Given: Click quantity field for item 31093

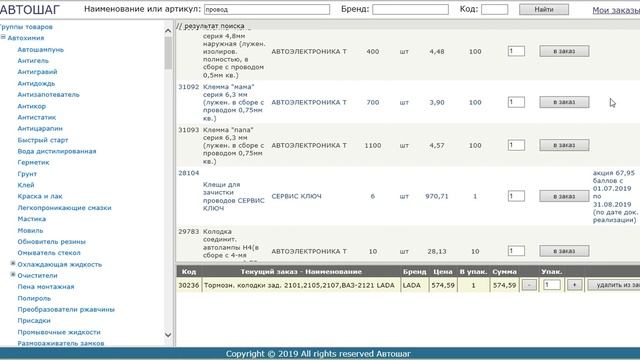Looking at the screenshot, I should point(516,145).
